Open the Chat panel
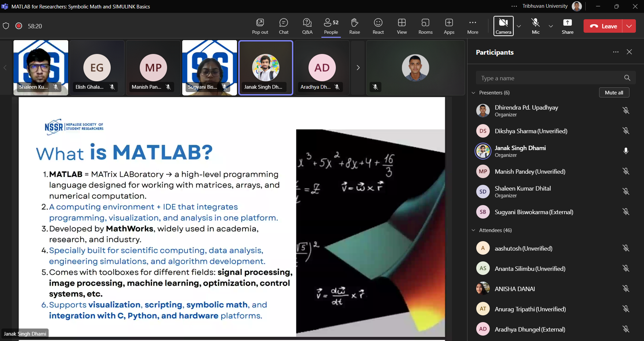This screenshot has width=644, height=341. click(x=284, y=26)
